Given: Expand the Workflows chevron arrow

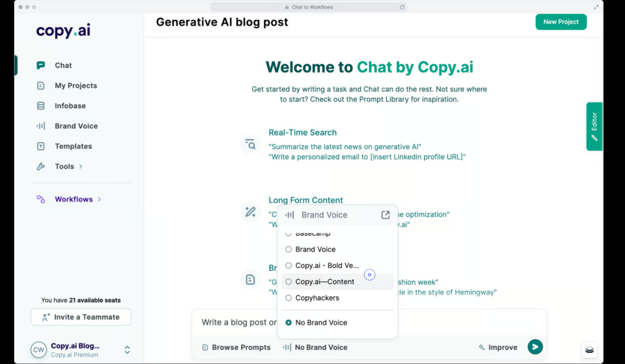Looking at the screenshot, I should pos(99,199).
